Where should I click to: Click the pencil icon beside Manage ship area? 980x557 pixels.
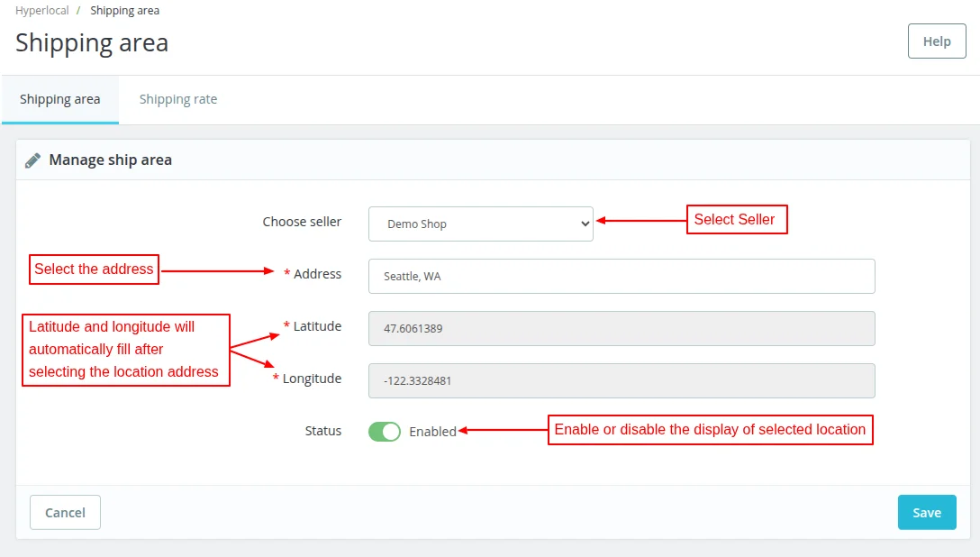(x=33, y=160)
